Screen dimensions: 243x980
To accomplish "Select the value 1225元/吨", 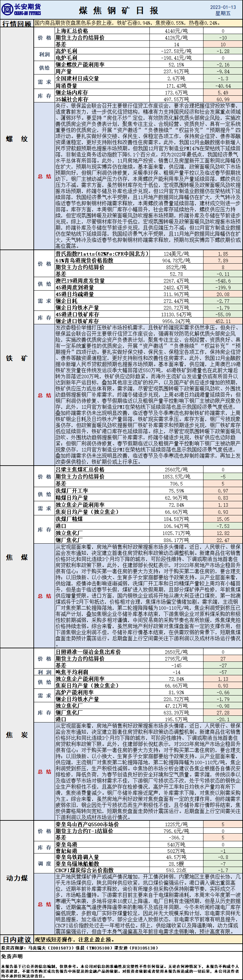I will click(x=176, y=824).
